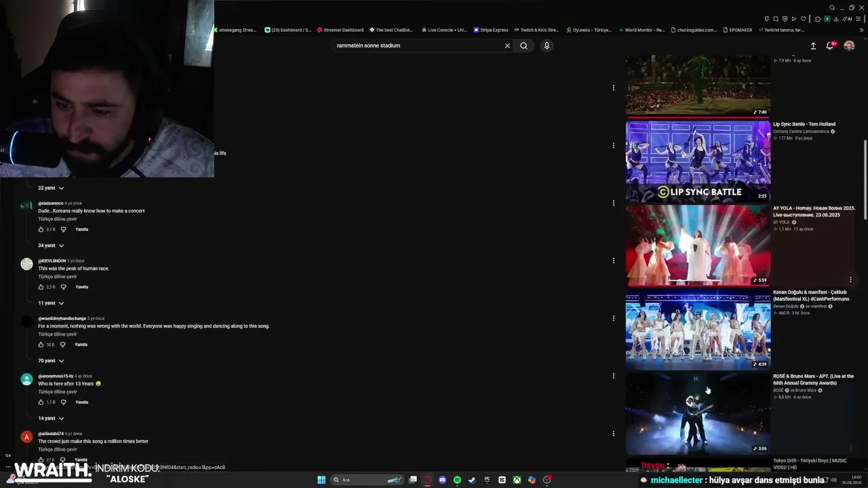The image size is (868, 488).
Task: Dislike the 'peak of human race' comment
Action: 63,287
